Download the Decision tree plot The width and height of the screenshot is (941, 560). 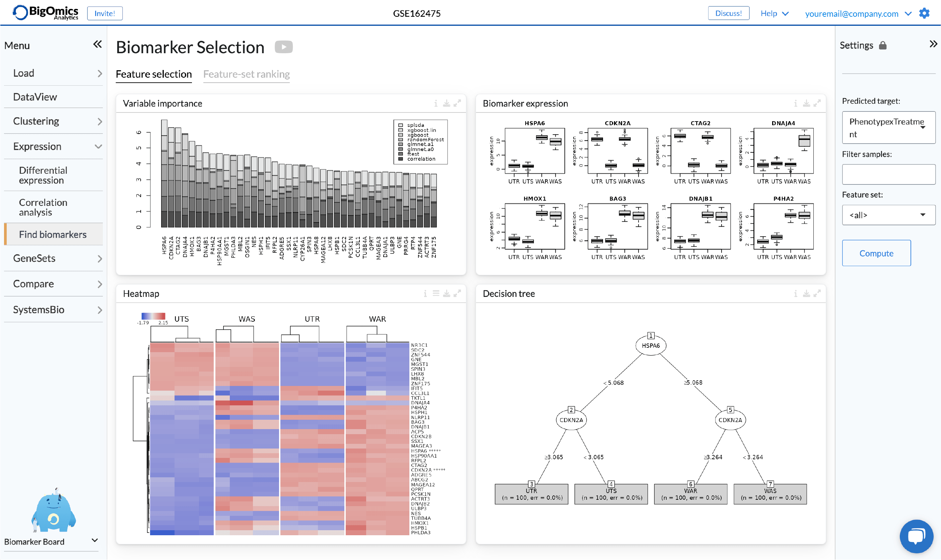pyautogui.click(x=806, y=293)
